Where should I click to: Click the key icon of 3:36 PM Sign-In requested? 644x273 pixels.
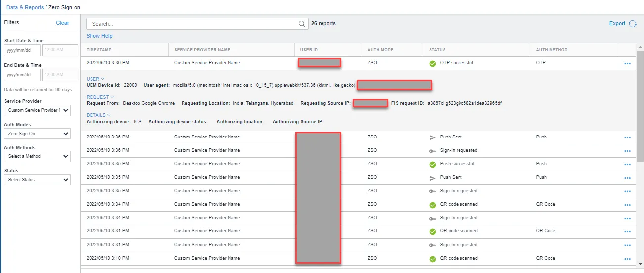pyautogui.click(x=433, y=151)
